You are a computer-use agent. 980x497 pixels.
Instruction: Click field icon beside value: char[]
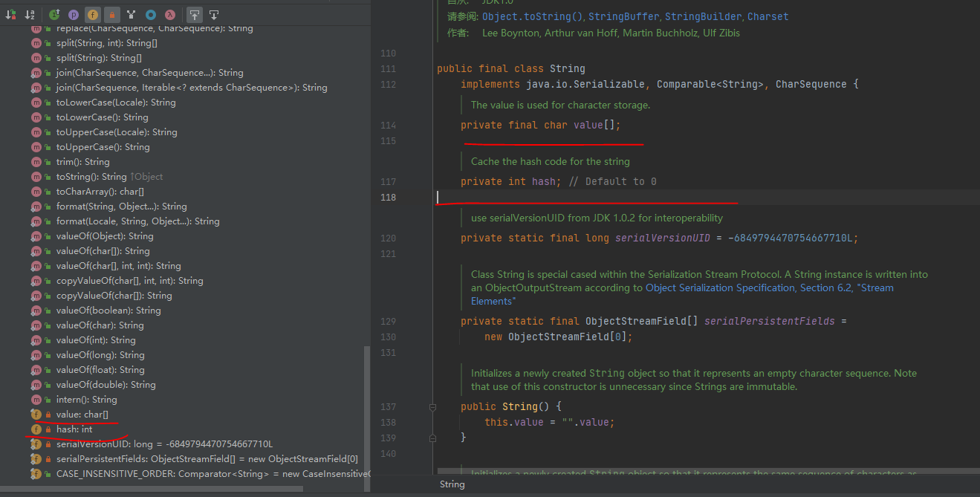pos(36,415)
